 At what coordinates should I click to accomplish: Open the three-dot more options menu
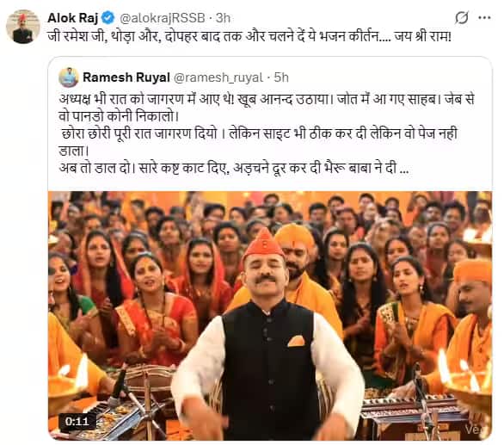[x=484, y=18]
